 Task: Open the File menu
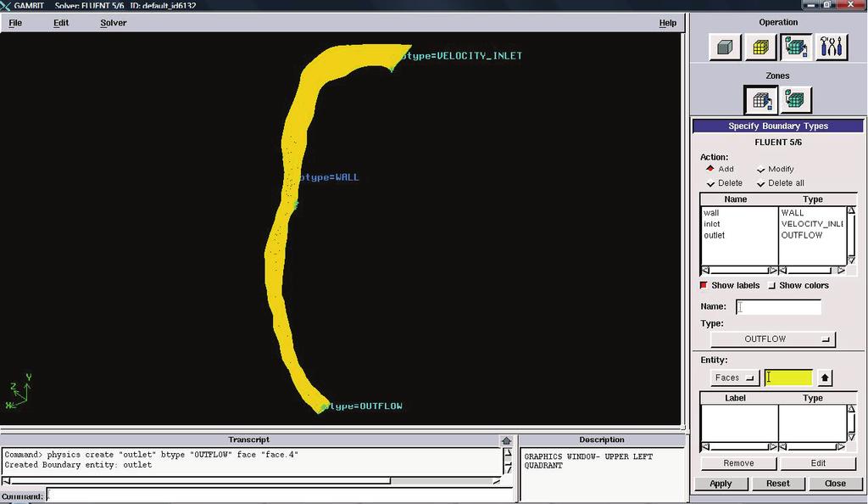[15, 23]
